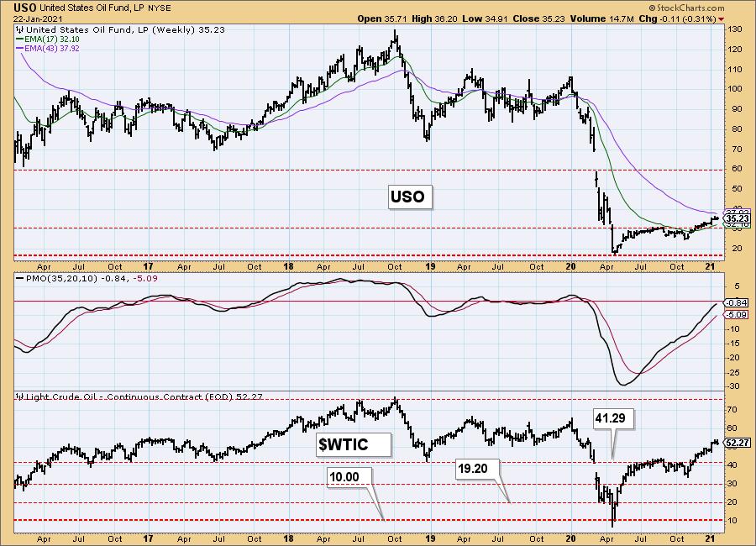The image size is (756, 546).
Task: Click the EMA(17) 32.10 legend entry
Action: (52, 39)
